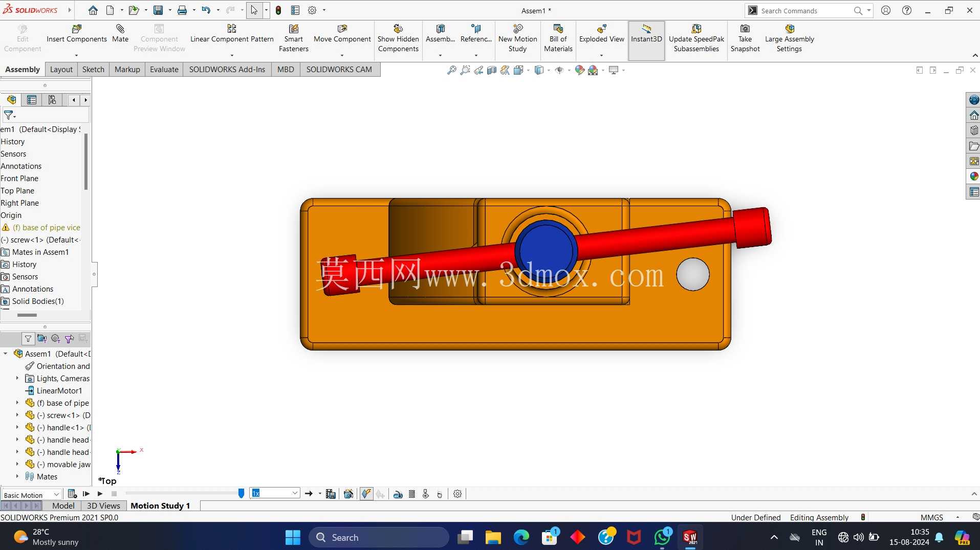Select the Zoom to Area tool
980x550 pixels.
pos(465,70)
